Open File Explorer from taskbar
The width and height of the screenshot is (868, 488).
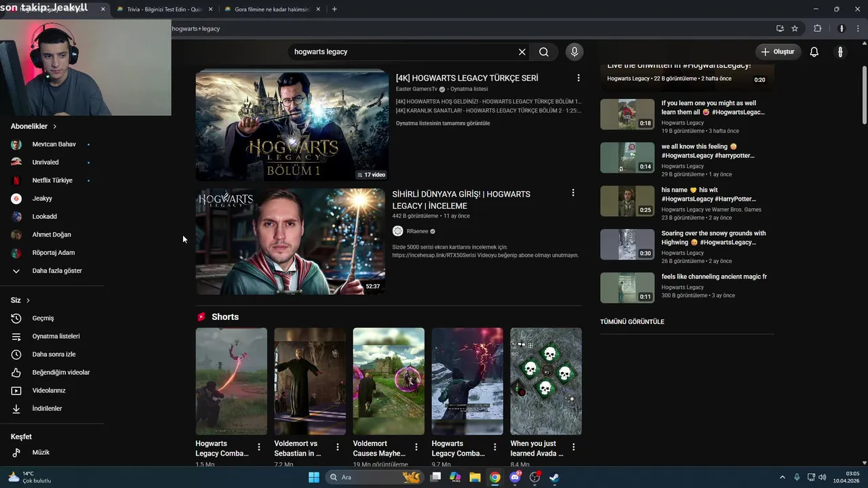[x=475, y=477]
